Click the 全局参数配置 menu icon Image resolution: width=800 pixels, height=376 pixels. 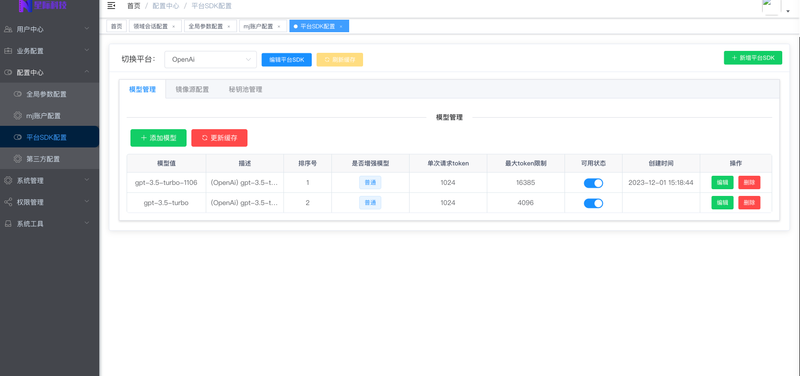pyautogui.click(x=18, y=94)
